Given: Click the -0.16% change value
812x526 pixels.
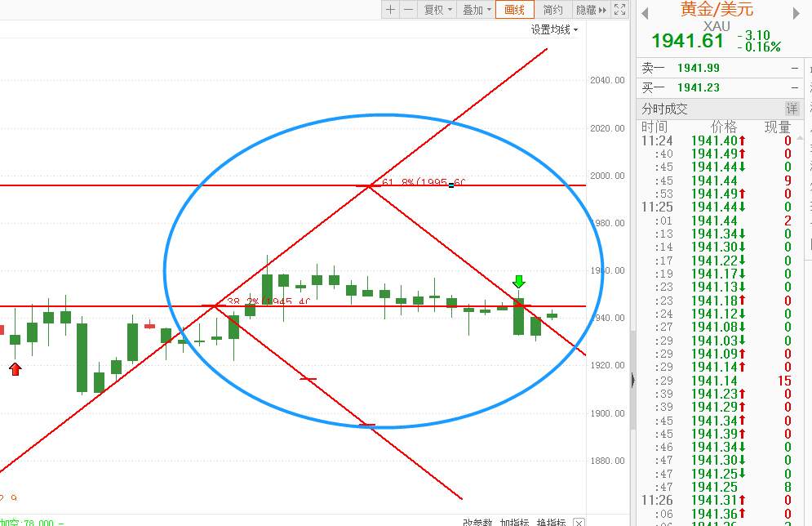Looking at the screenshot, I should (x=759, y=47).
